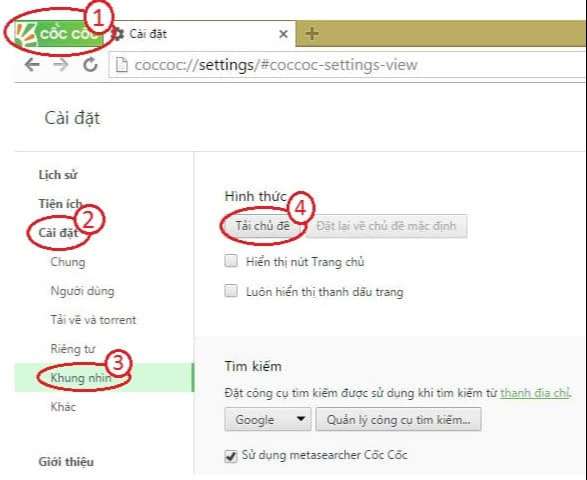
Task: Select Khung nhìn settings section
Action: [x=81, y=378]
